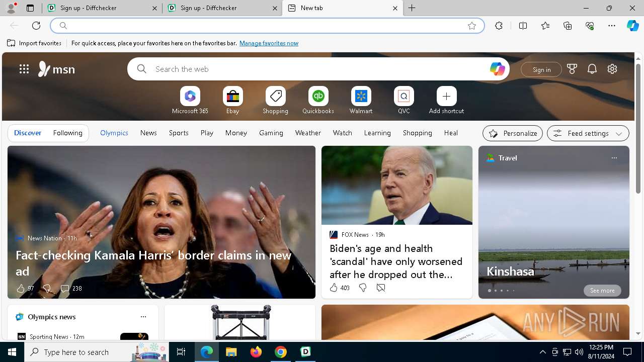Viewport: 644px width, 362px height.
Task: Click the Sign in button
Action: point(541,69)
